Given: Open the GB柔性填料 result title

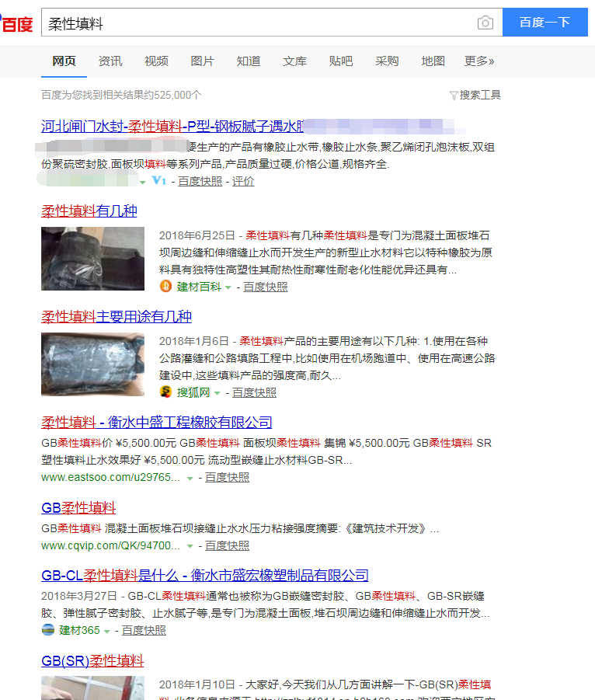Looking at the screenshot, I should 78,508.
